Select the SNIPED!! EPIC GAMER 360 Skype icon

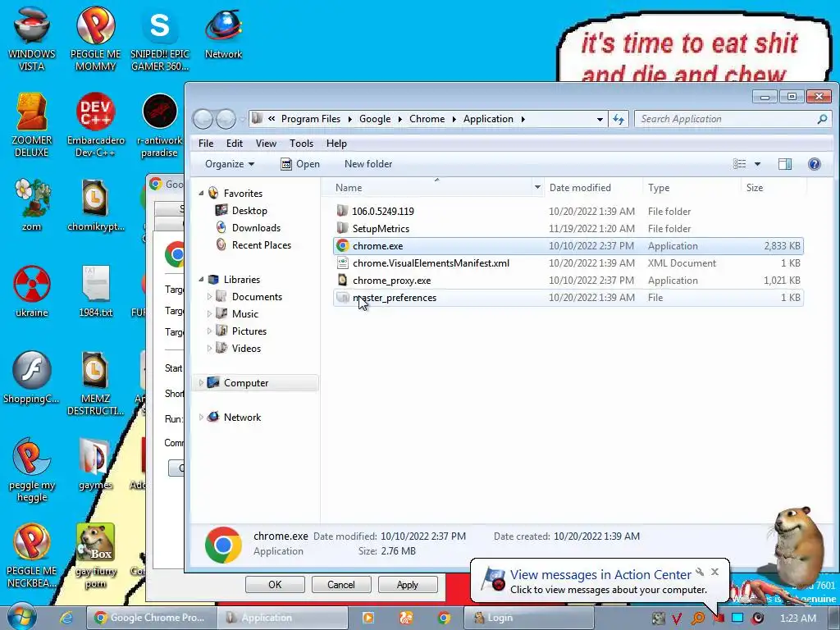160,38
